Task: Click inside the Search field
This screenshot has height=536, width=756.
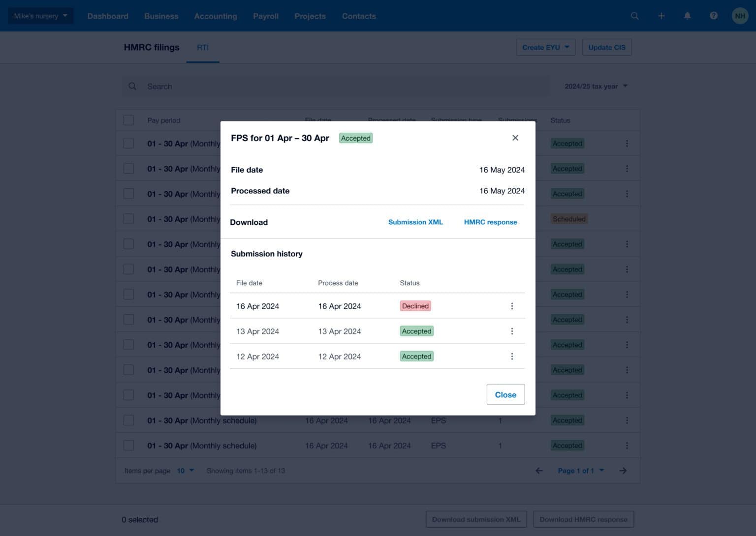Action: tap(295, 86)
